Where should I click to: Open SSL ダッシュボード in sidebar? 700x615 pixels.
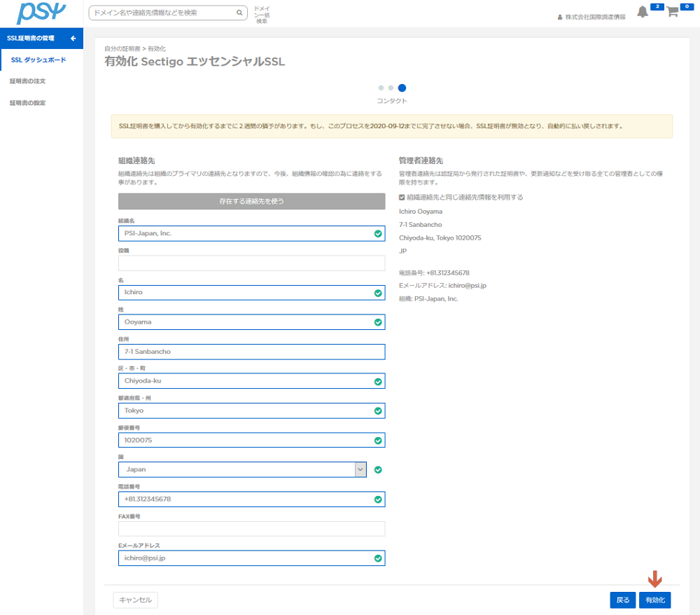coord(38,60)
